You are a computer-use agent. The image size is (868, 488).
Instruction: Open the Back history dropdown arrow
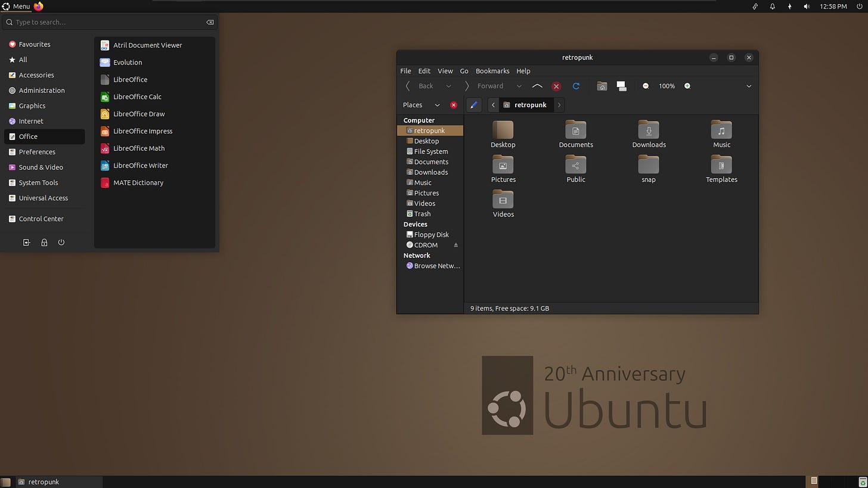point(448,86)
